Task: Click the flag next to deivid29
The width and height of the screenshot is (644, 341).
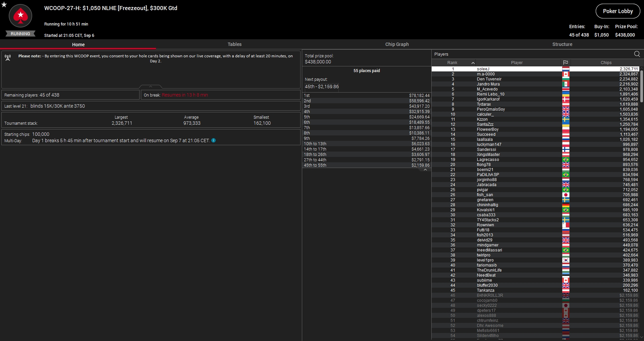Action: 566,240
